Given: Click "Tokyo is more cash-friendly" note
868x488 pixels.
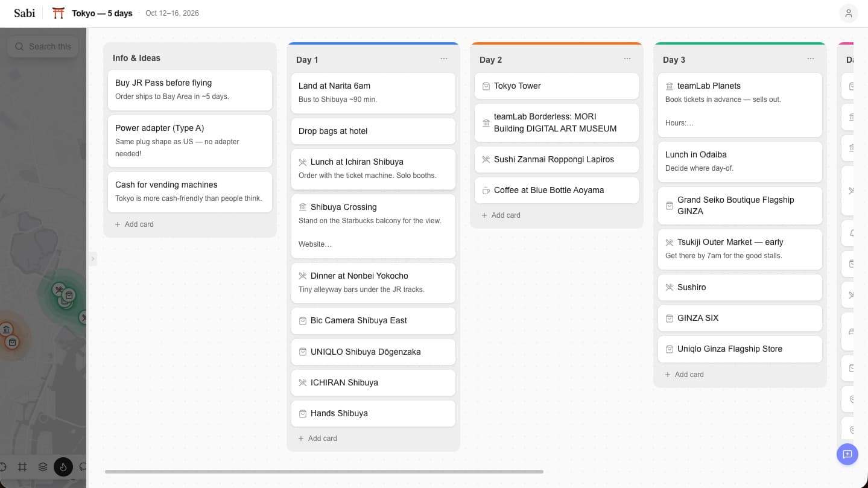Looking at the screenshot, I should [x=188, y=198].
